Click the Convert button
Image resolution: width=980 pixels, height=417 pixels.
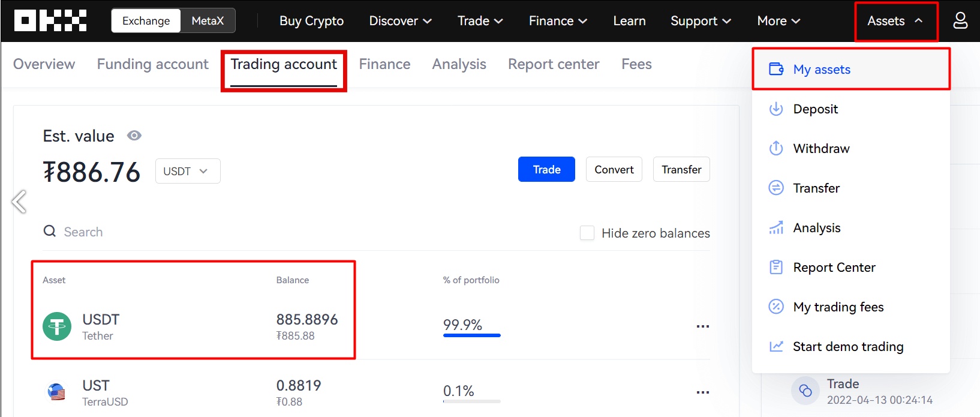click(x=614, y=169)
